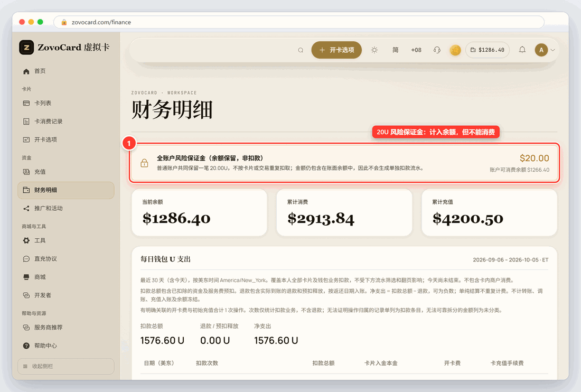This screenshot has height=392, width=581.
Task: Click the search magnifier icon in top bar
Action: 301,50
